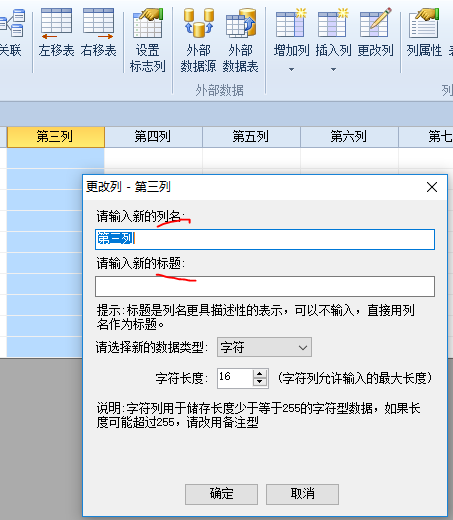
Task: Click the 增加列 add column icon
Action: [x=291, y=22]
